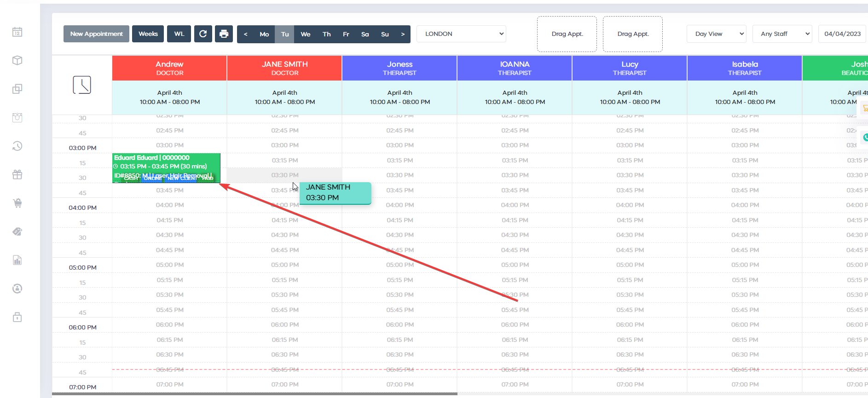This screenshot has width=868, height=398.
Task: Expand the Any Staff dropdown
Action: [782, 34]
